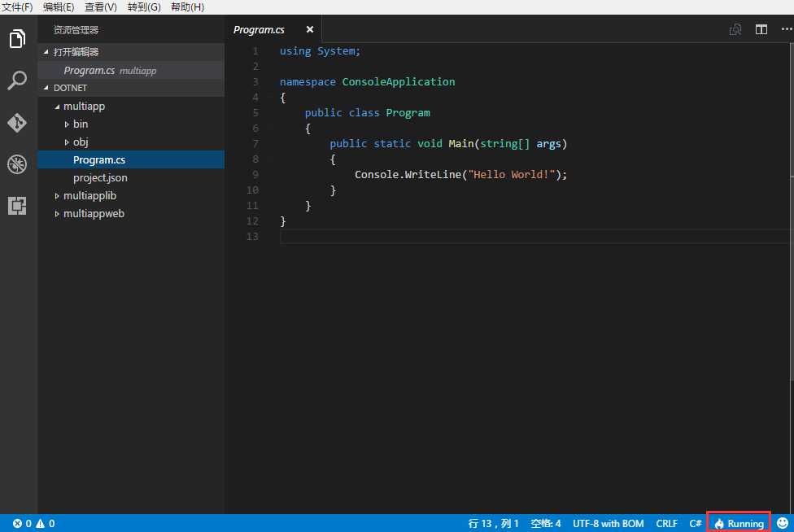Split the editor with the split icon
794x532 pixels.
[x=761, y=29]
